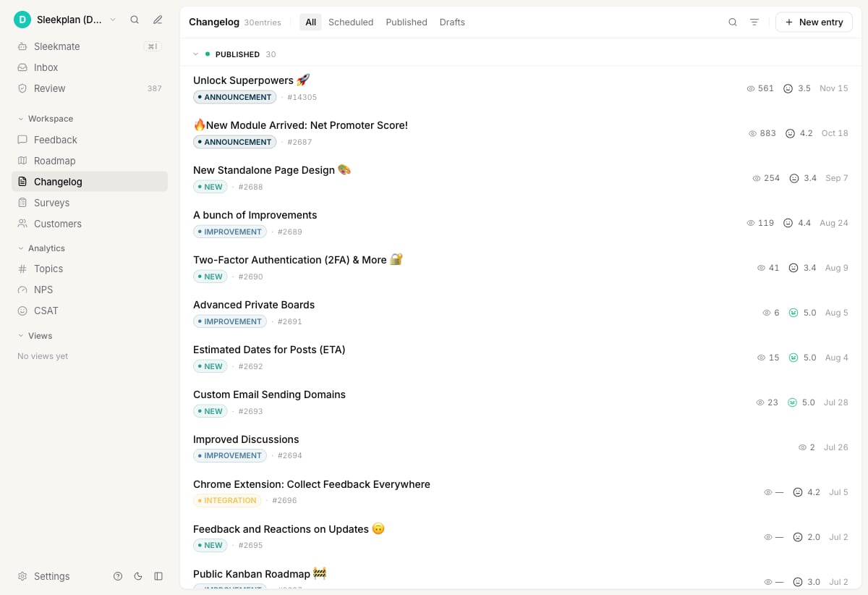Collapse the Published group chevron
This screenshot has width=868, height=595.
click(x=195, y=54)
